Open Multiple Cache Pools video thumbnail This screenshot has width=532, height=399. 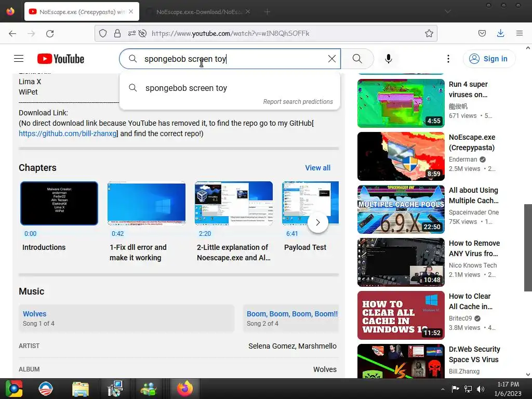click(401, 209)
